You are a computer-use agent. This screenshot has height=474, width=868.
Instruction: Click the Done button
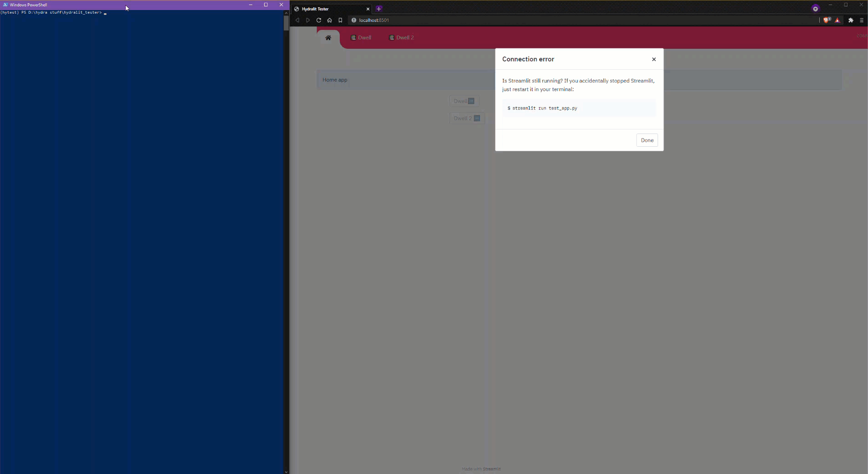click(x=647, y=140)
